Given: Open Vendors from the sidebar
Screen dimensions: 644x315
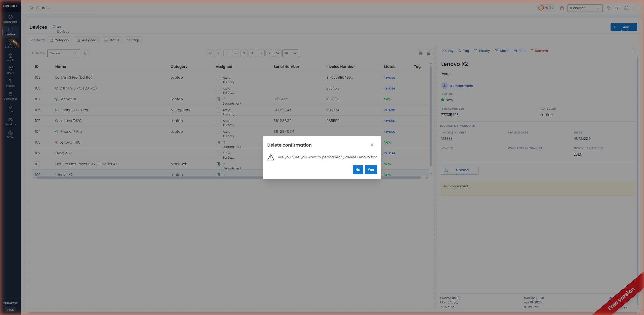Looking at the screenshot, I should click(10, 122).
